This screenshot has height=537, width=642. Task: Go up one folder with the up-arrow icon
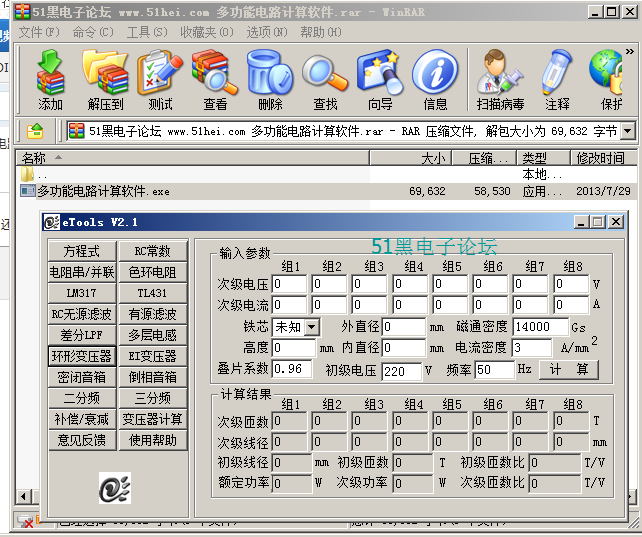click(x=35, y=131)
